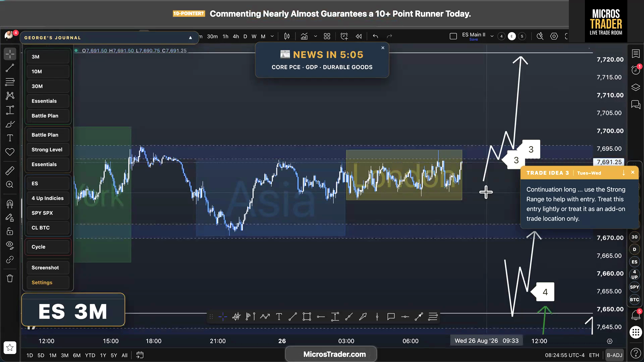Hide all drawings with the eye icon
The height and width of the screenshot is (362, 644).
tap(10, 245)
